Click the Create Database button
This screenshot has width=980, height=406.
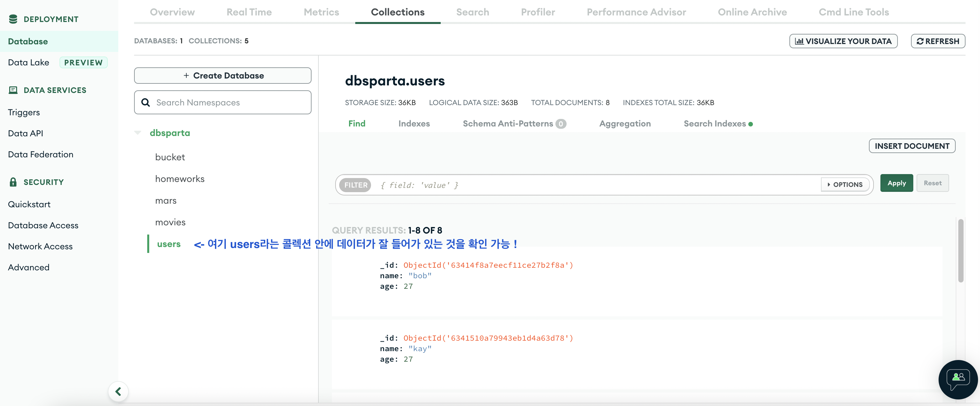[222, 76]
